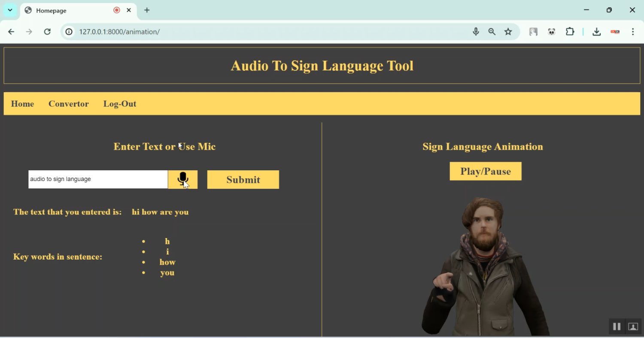This screenshot has width=644, height=338.
Task: Open the downloads icon in the toolbar
Action: pyautogui.click(x=597, y=31)
